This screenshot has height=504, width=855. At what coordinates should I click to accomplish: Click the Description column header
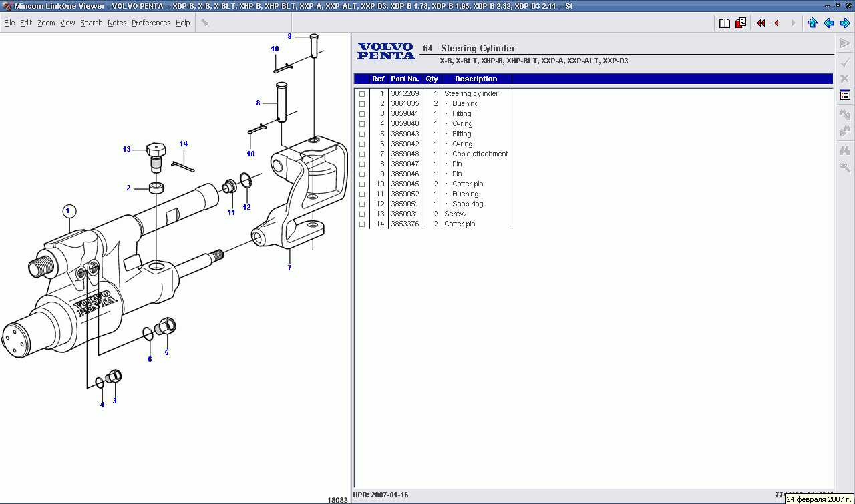tap(476, 79)
